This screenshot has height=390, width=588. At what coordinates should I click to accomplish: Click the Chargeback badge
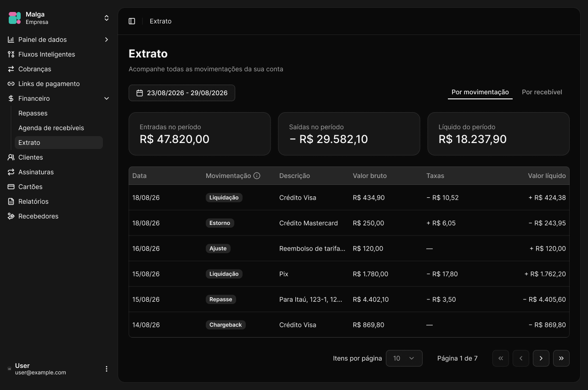point(226,325)
